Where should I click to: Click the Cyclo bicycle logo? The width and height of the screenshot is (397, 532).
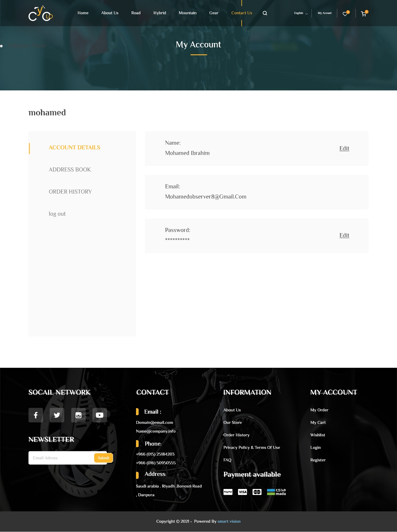click(40, 13)
